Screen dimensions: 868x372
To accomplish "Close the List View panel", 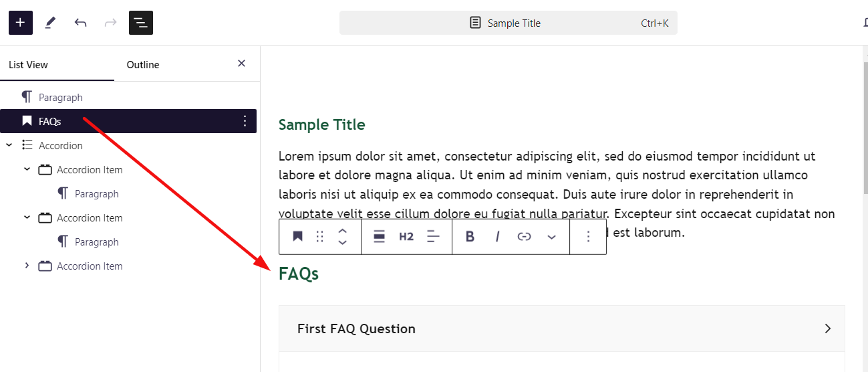I will point(241,64).
